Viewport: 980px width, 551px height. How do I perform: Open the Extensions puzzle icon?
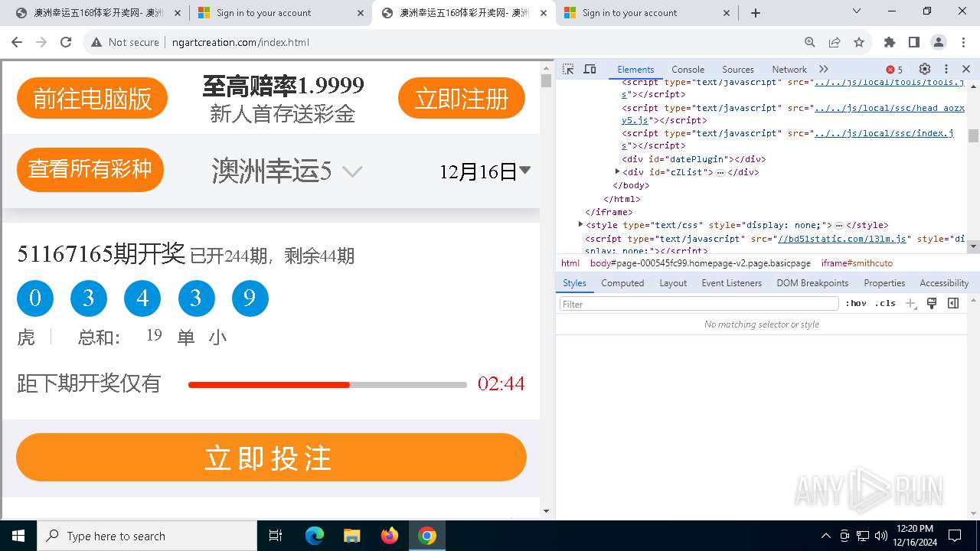point(890,42)
